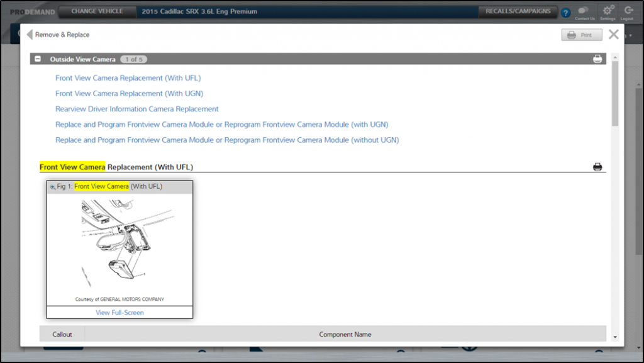Click the magnifier zoom icon beside Fig 1
This screenshot has width=644, height=363.
click(53, 187)
